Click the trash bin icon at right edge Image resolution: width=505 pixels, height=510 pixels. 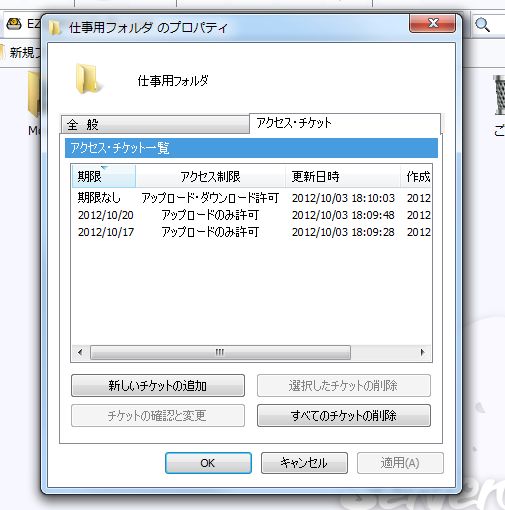pyautogui.click(x=499, y=95)
